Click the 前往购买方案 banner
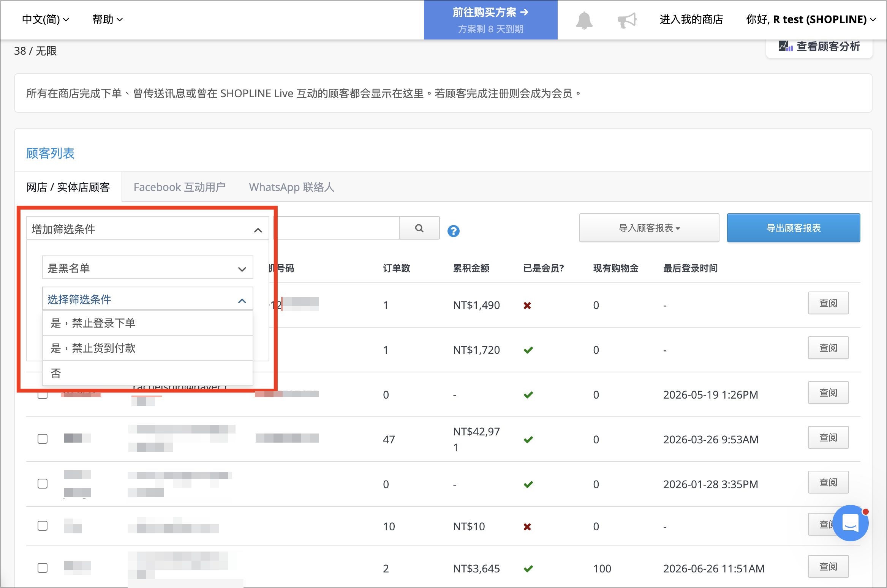The height and width of the screenshot is (588, 887). pyautogui.click(x=490, y=20)
